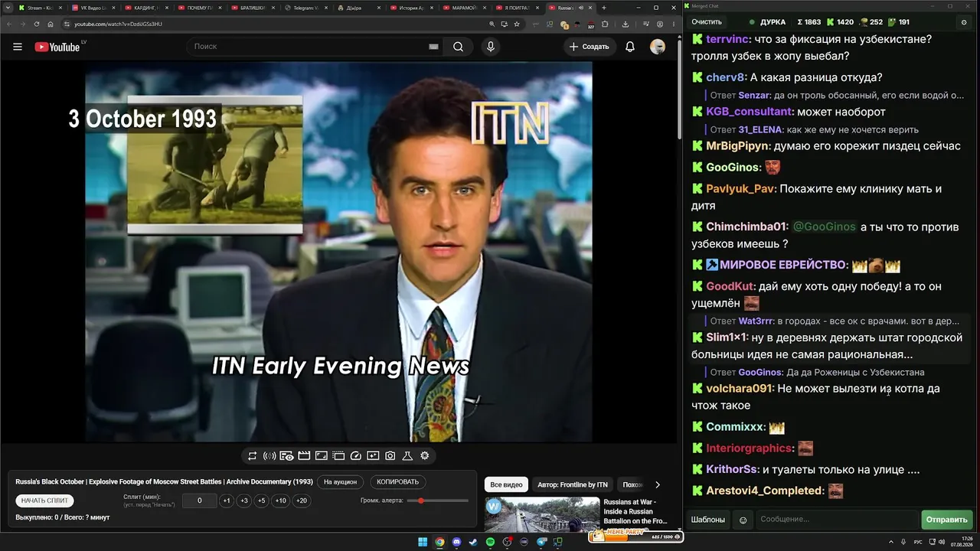Click the YouTube search magnifier button
980x551 pixels.
click(458, 47)
